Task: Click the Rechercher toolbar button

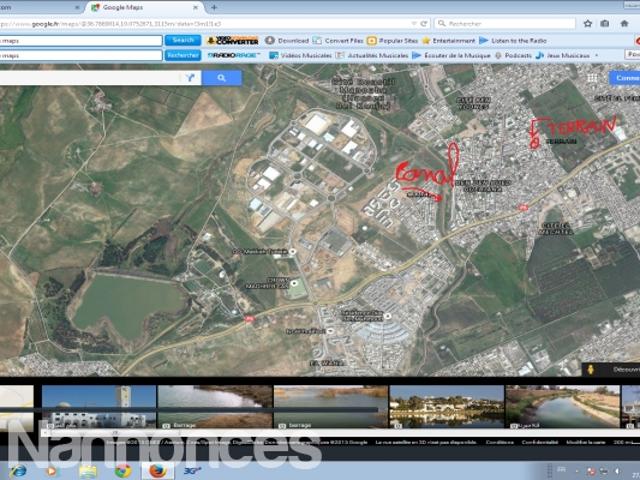Action: click(x=183, y=55)
